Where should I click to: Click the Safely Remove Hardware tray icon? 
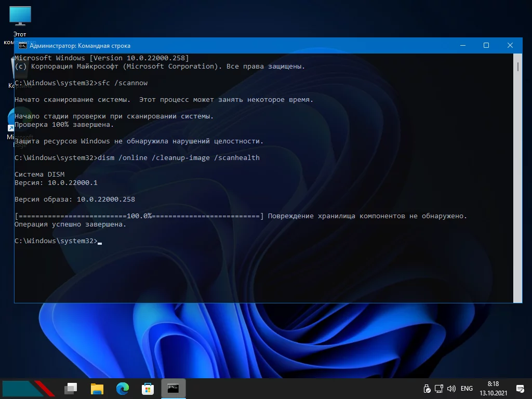pyautogui.click(x=427, y=389)
